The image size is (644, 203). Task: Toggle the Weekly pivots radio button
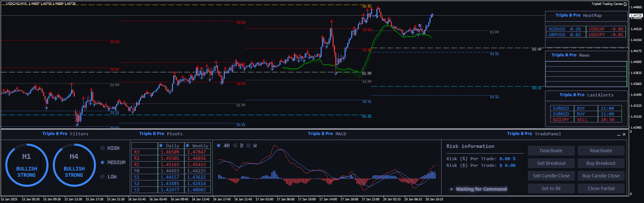pyautogui.click(x=188, y=146)
